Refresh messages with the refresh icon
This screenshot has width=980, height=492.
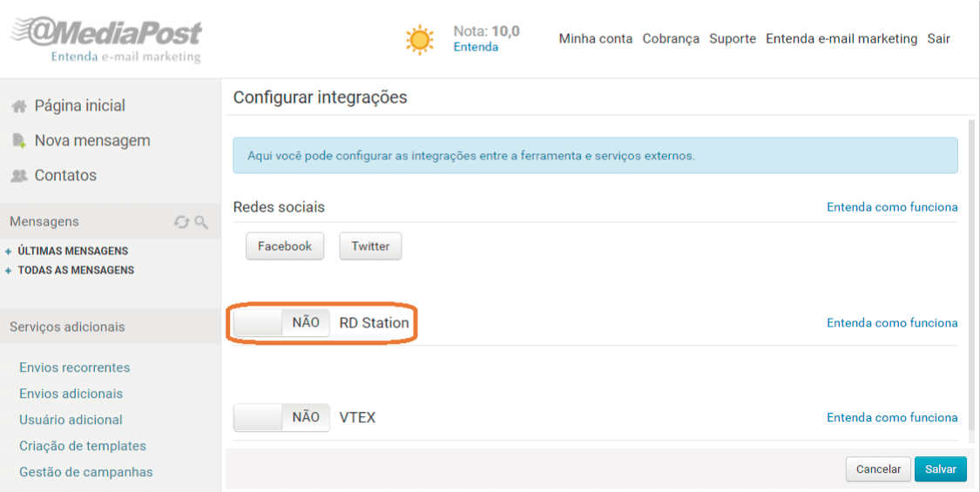pyautogui.click(x=181, y=222)
